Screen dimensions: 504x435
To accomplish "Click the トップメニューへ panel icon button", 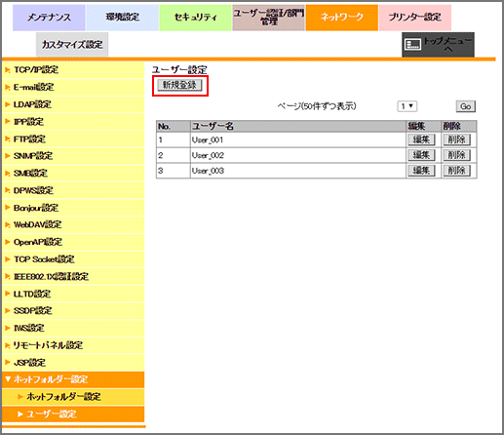I will (438, 44).
